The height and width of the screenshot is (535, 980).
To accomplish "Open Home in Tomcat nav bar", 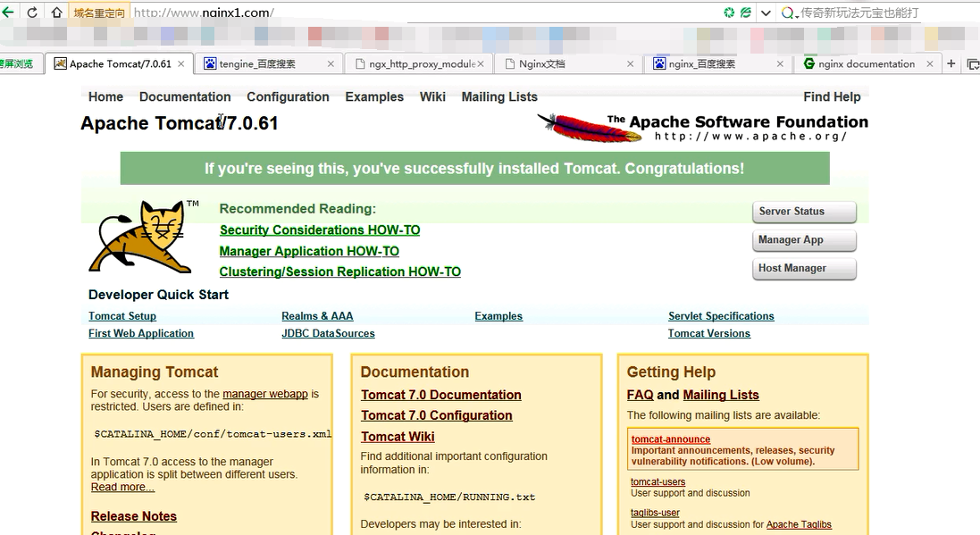I will (x=105, y=96).
